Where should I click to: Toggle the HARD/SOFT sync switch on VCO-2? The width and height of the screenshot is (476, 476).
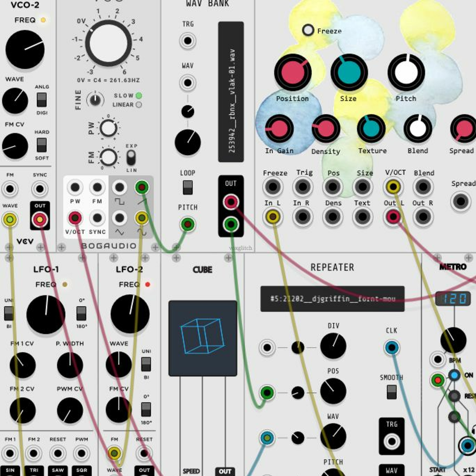(42, 145)
